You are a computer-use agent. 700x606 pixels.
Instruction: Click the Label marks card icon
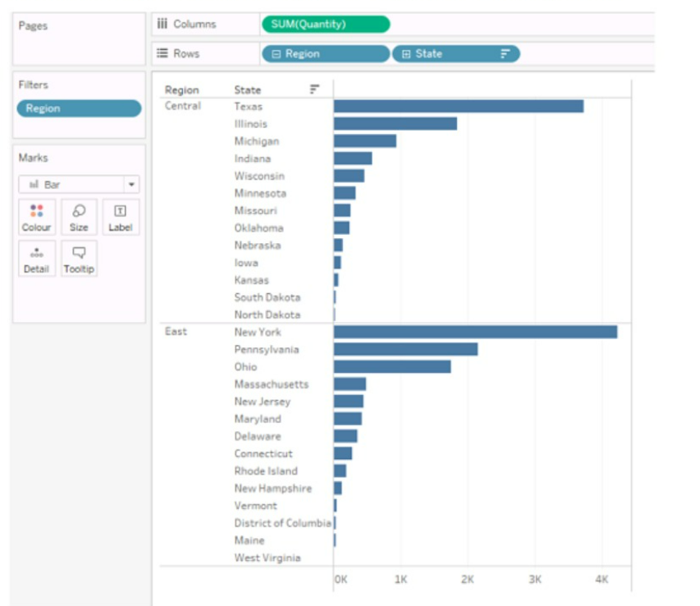click(x=120, y=211)
